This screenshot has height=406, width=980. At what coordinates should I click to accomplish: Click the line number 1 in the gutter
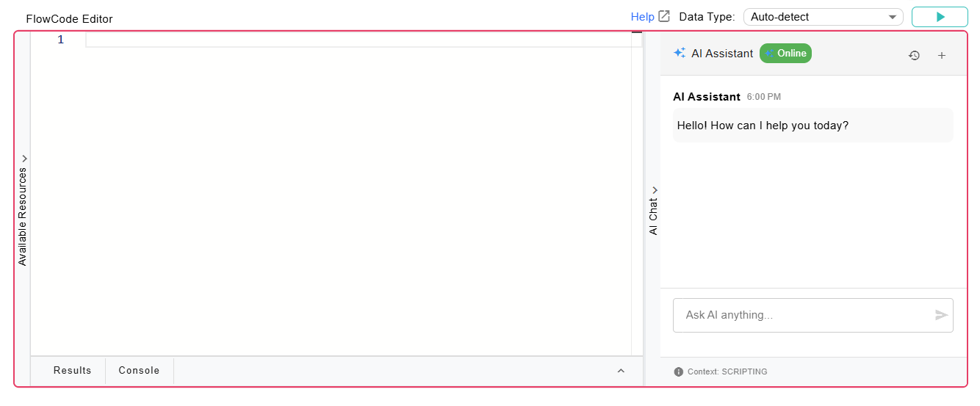point(61,40)
